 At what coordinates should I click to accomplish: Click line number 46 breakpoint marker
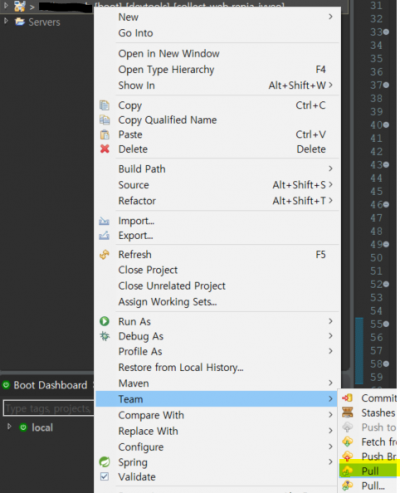coord(386,205)
